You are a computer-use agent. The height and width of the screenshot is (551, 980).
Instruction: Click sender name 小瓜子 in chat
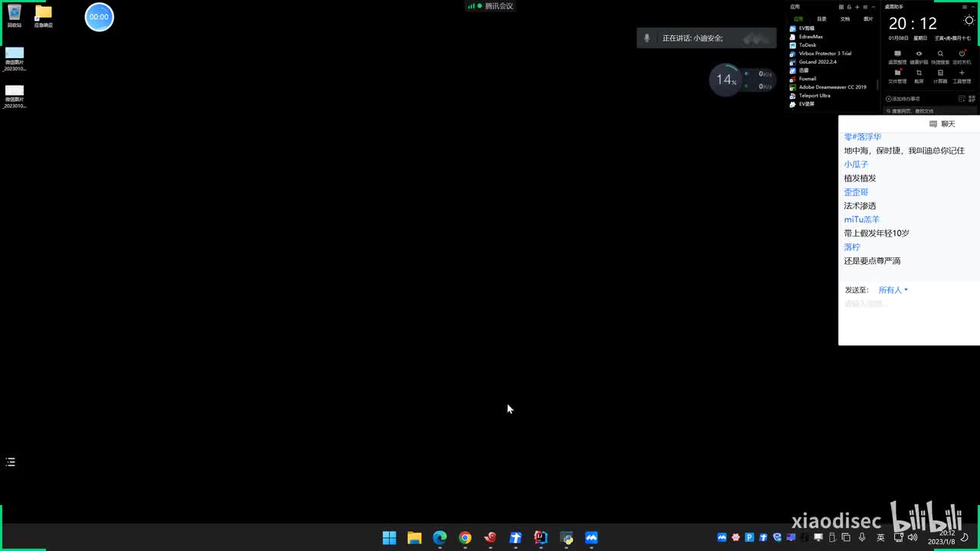click(856, 165)
